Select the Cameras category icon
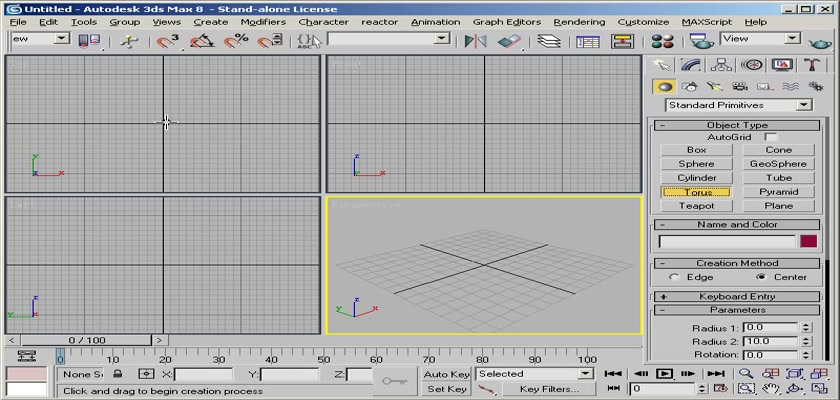The image size is (840, 400). click(x=739, y=87)
